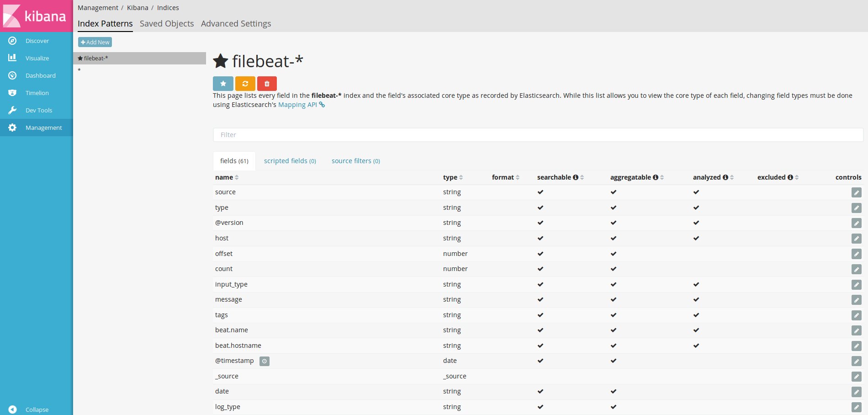
Task: Delete the index pattern (red trash button)
Action: 267,84
